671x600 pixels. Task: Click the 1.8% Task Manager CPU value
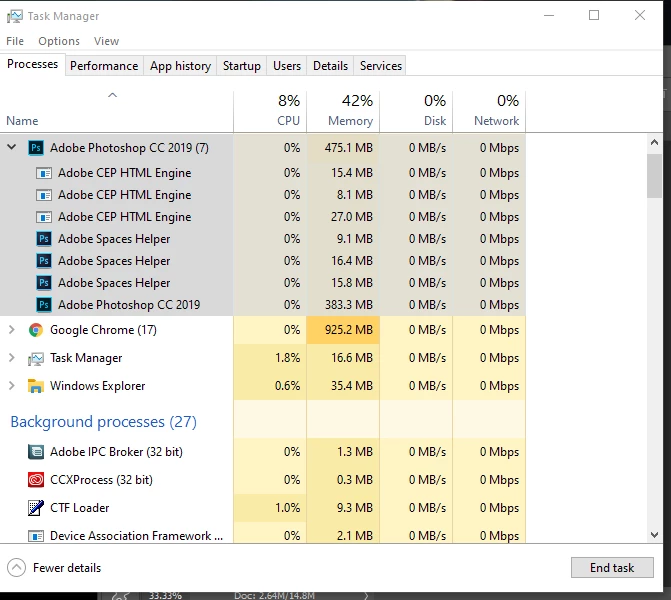[288, 358]
